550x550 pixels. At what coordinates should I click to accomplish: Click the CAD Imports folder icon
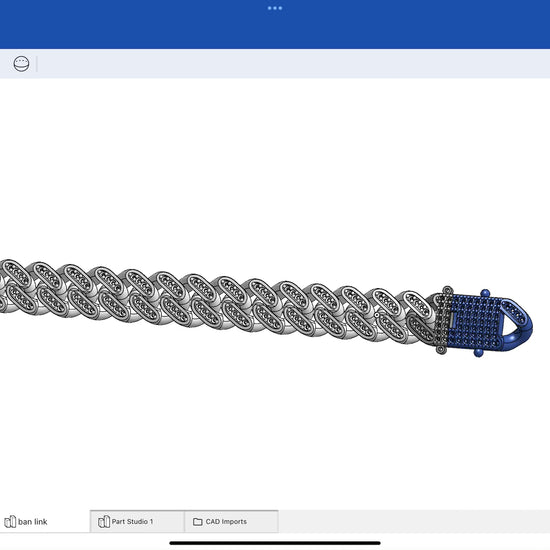197,522
